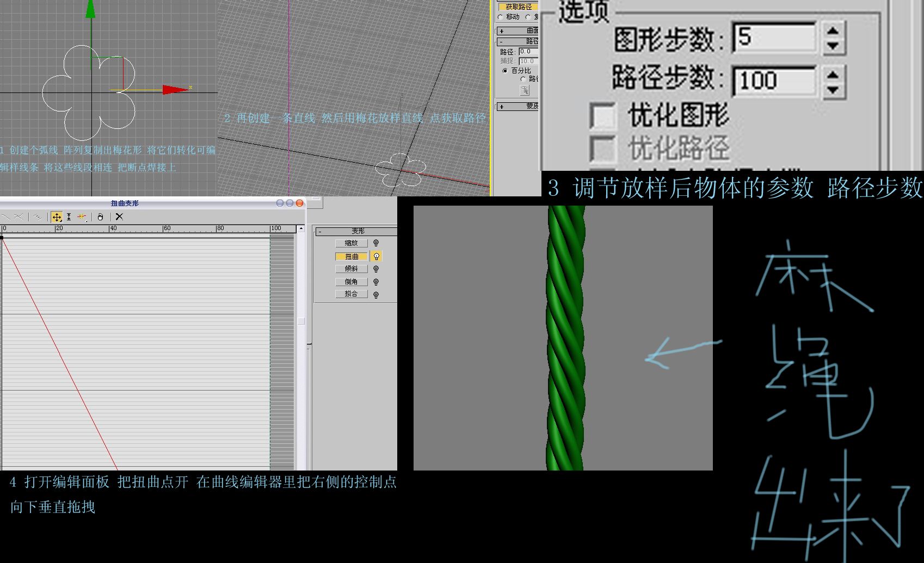Toggle the active lightbulb next to 扭曲
This screenshot has width=924, height=563.
pyautogui.click(x=376, y=256)
